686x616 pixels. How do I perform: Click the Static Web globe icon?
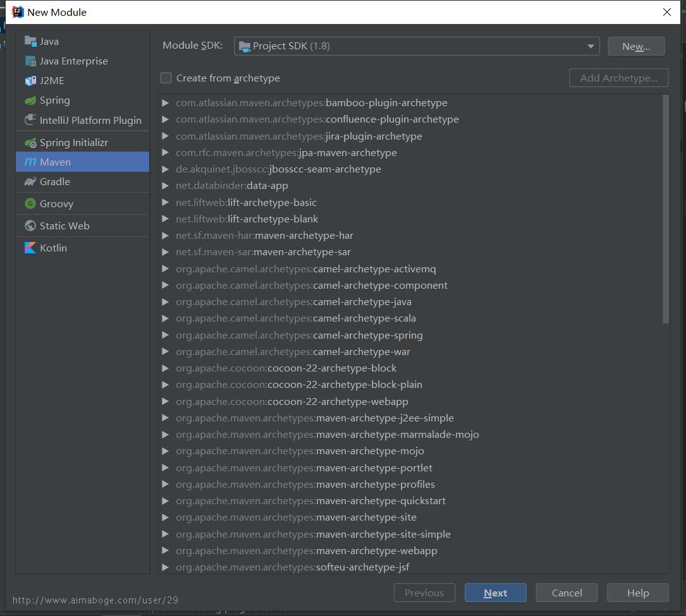coord(30,226)
